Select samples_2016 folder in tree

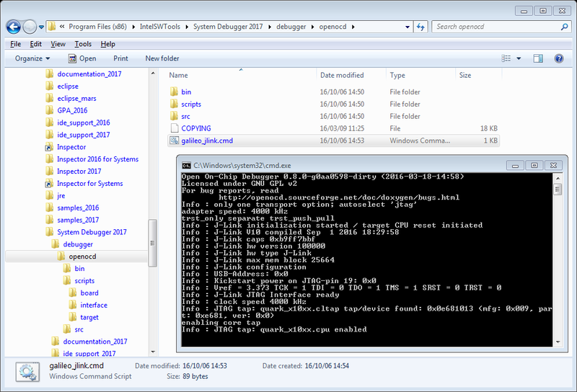pyautogui.click(x=78, y=208)
